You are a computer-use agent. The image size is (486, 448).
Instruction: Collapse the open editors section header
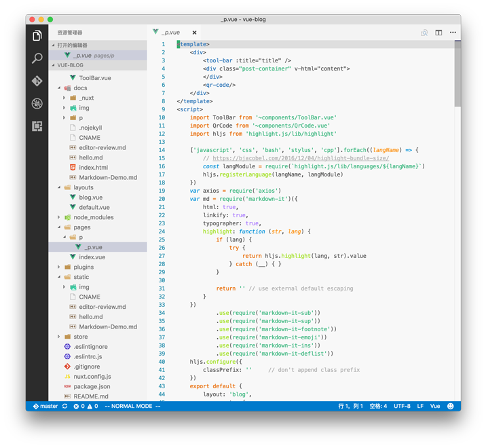[x=98, y=45]
